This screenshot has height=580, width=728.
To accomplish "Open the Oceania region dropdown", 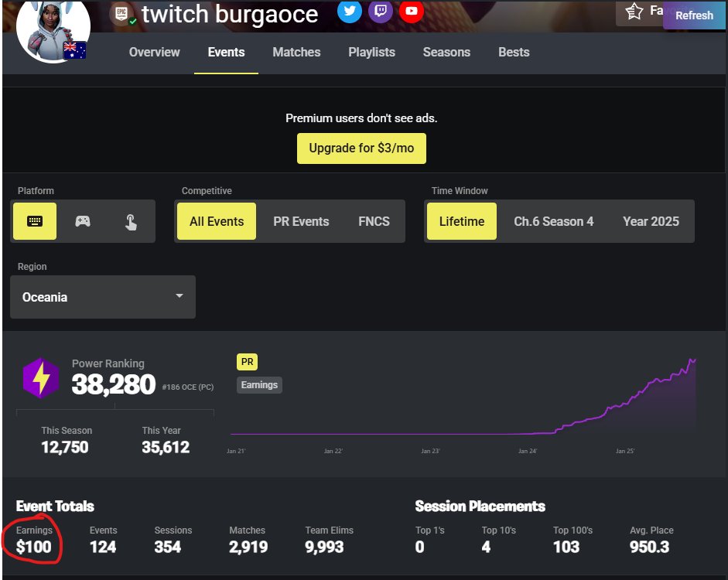I will 103,297.
